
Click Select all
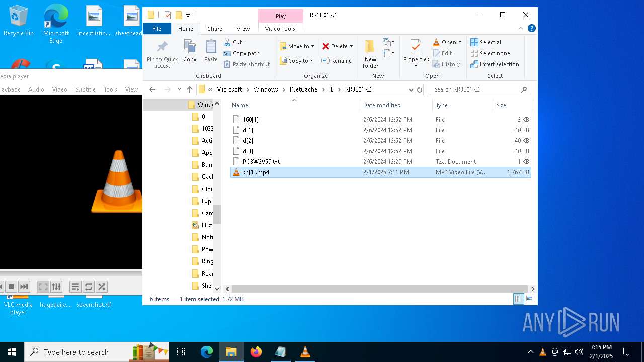coord(487,42)
